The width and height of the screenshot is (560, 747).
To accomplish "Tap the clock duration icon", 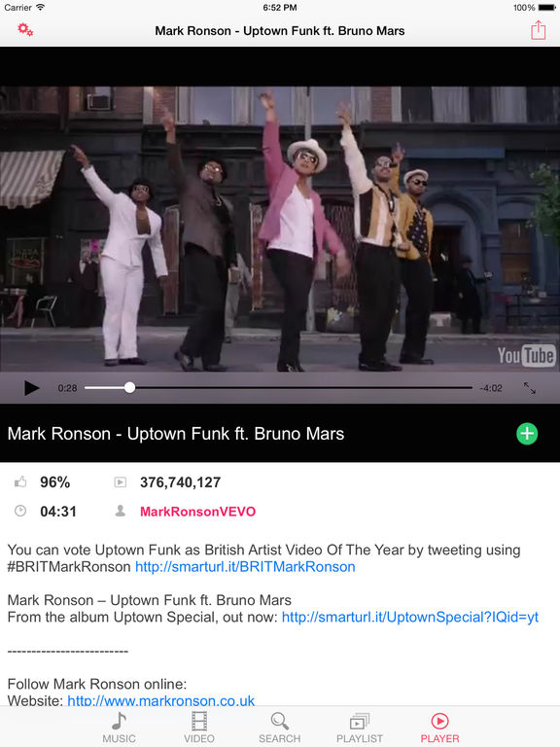I will [20, 512].
